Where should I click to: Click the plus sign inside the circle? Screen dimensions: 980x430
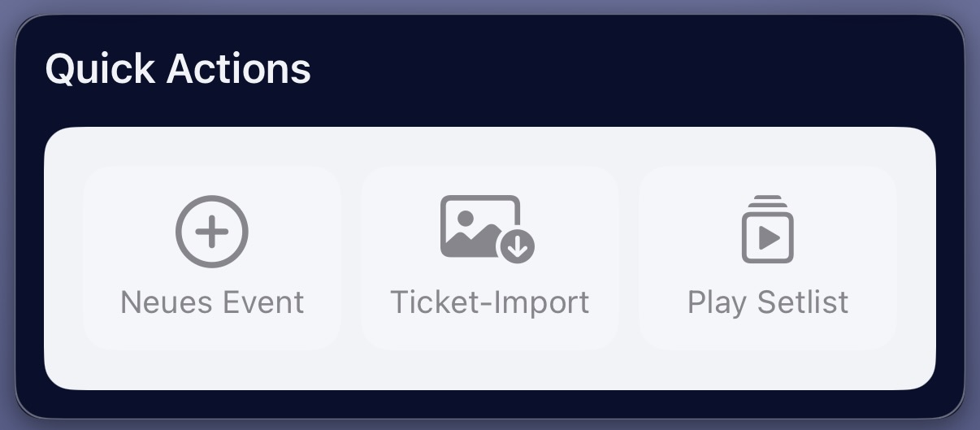pyautogui.click(x=212, y=232)
